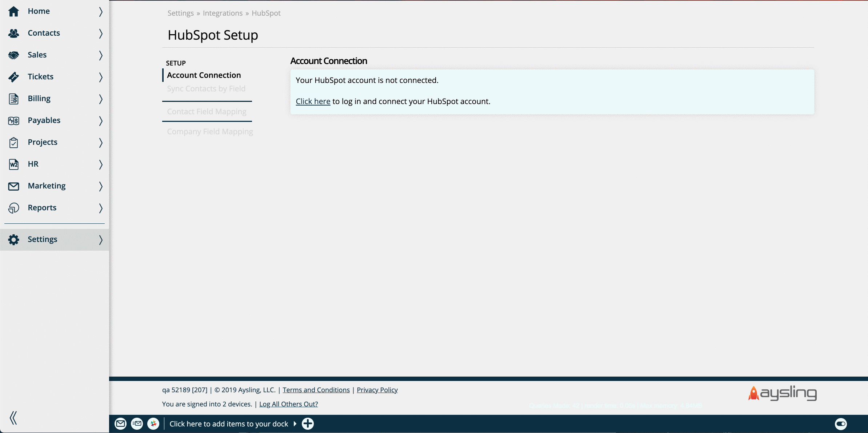Click the Home house icon
This screenshot has height=433, width=868.
pyautogui.click(x=13, y=11)
